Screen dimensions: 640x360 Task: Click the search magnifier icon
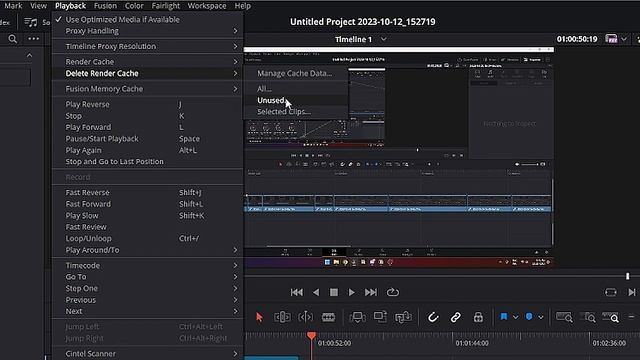[x=13, y=39]
